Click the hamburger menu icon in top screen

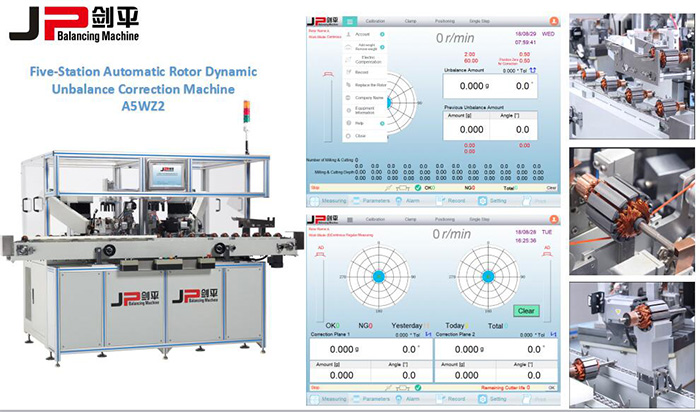click(350, 21)
